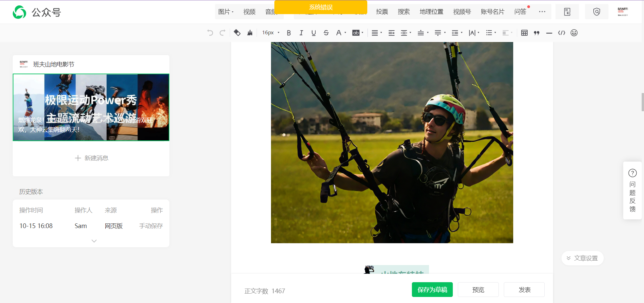Click the 系统错误 yellow notification banner
Viewport: 644px width, 303px height.
point(321,7)
